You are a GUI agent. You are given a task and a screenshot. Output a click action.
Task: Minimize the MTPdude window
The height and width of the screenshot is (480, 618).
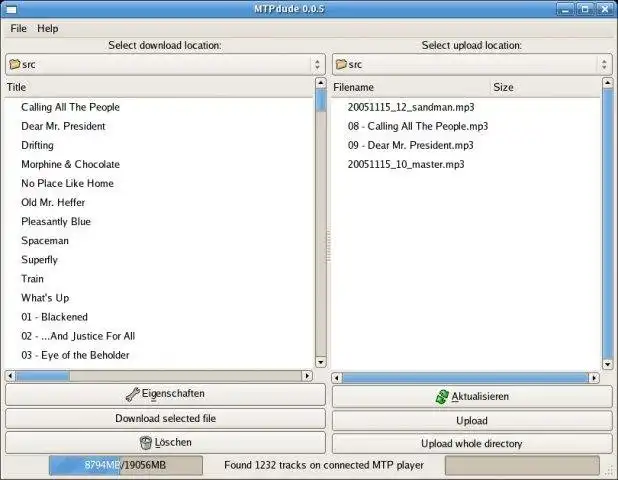pyautogui.click(x=565, y=9)
